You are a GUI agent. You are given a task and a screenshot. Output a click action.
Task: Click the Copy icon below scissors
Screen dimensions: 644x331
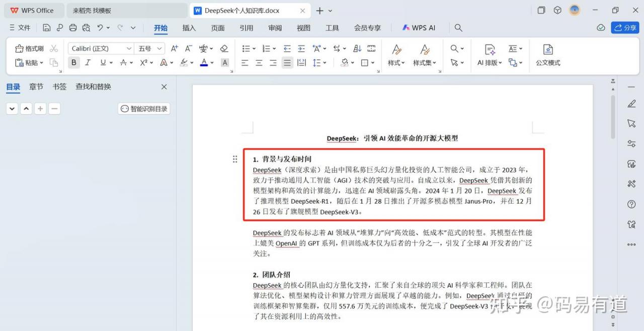54,62
